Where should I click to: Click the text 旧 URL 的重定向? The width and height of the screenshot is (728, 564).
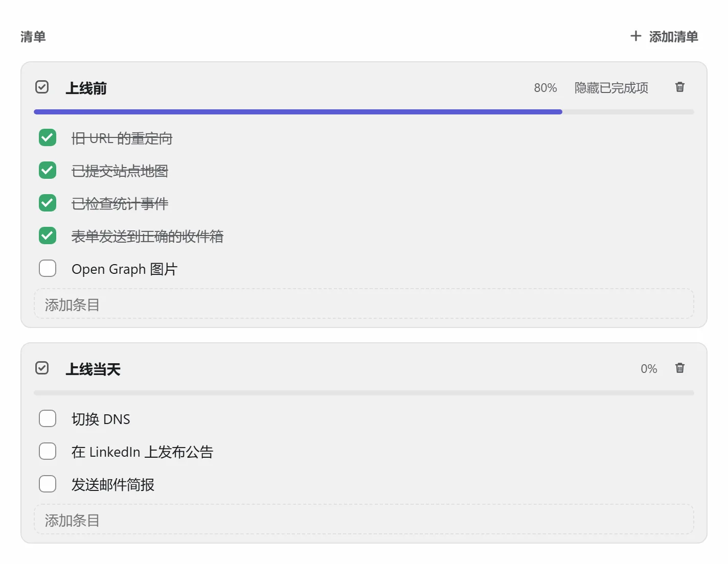[122, 138]
